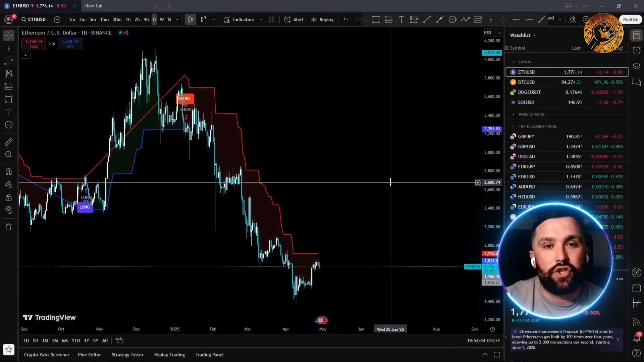
Task: Activate the zoom in tool
Action: click(x=9, y=154)
